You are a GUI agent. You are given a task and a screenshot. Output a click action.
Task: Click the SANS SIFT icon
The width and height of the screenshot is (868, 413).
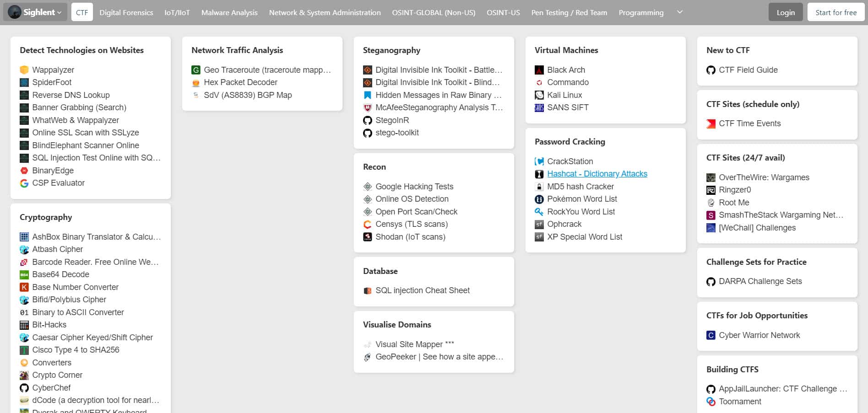pos(539,107)
